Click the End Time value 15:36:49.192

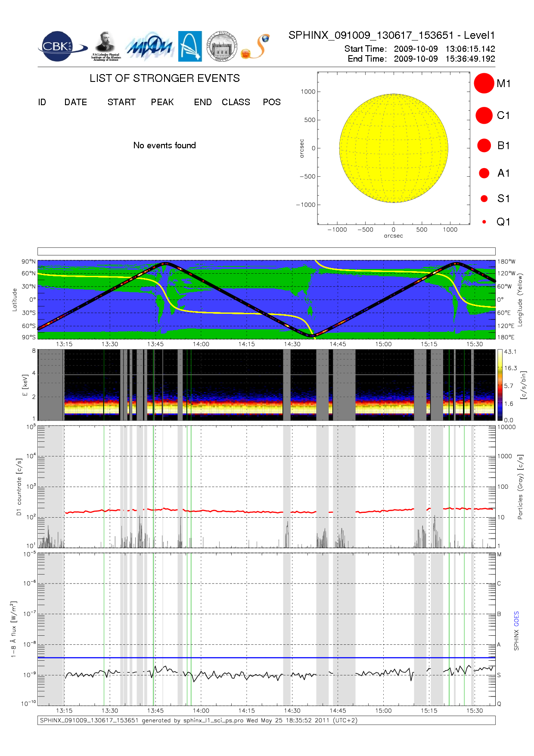[470, 59]
